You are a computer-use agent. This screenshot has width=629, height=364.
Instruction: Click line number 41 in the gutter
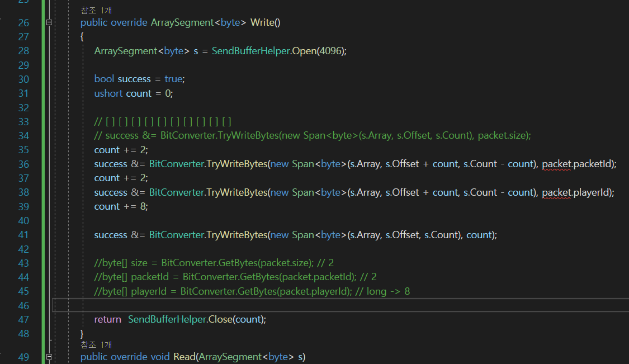(23, 235)
